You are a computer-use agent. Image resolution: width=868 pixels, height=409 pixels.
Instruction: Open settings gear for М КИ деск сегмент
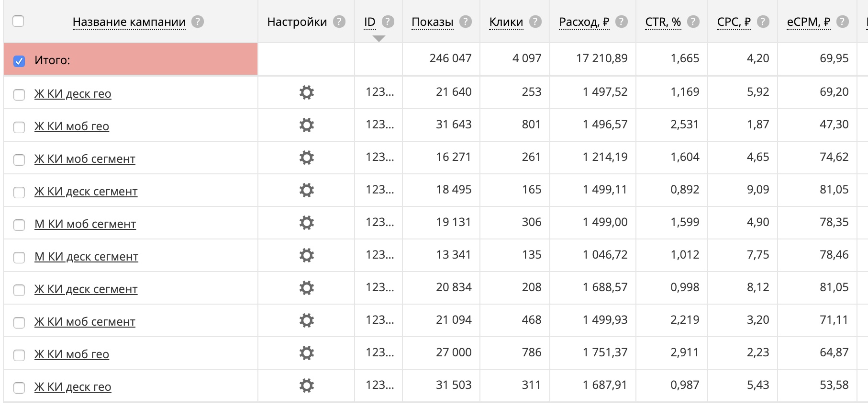(306, 255)
